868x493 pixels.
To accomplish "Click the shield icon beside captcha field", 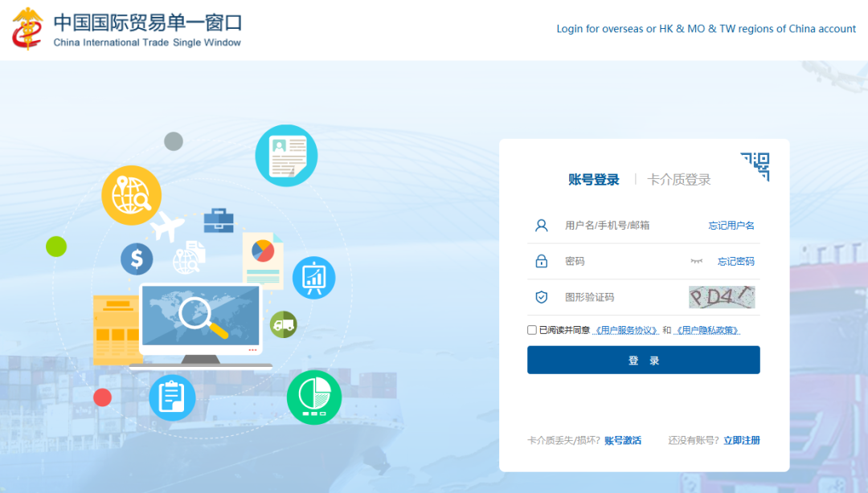I will pos(540,297).
